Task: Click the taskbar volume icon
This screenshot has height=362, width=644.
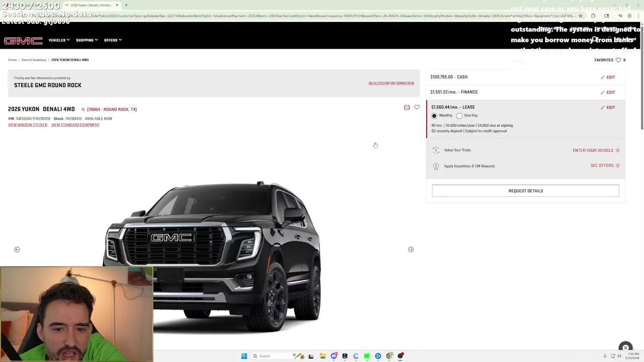Action: [620, 356]
